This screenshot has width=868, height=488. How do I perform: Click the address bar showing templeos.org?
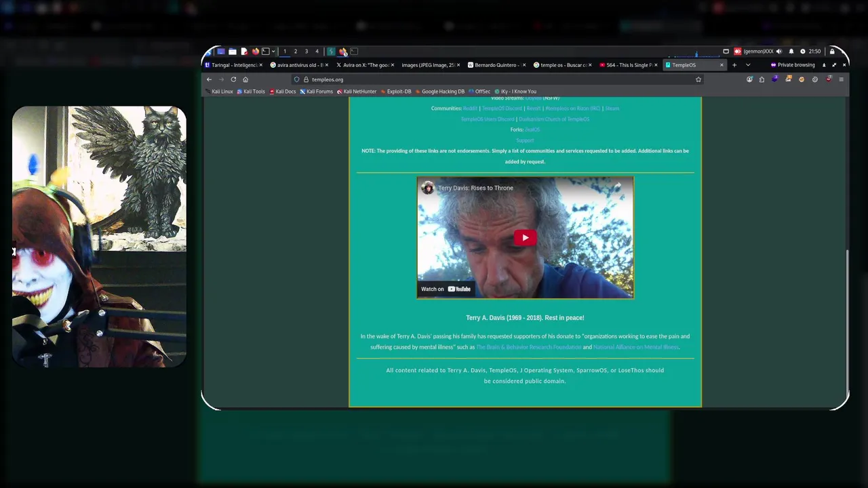[498, 79]
